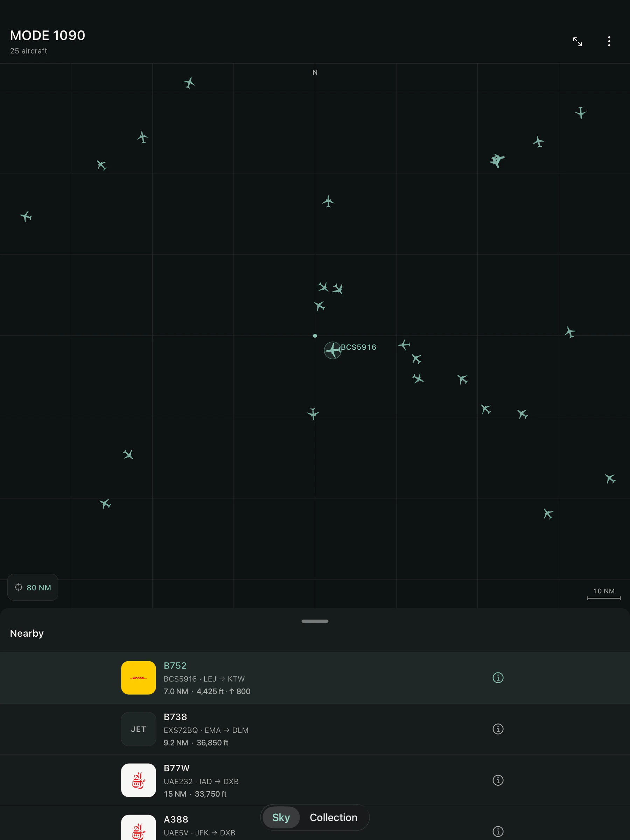Open the three-dot overflow menu
This screenshot has width=630, height=840.
point(609,41)
